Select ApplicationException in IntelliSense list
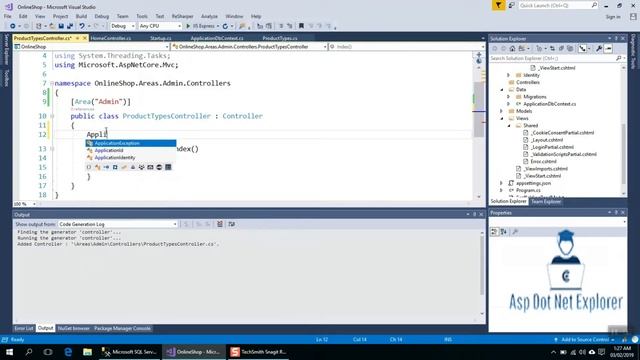Viewport: 640px width, 360px height. 131,143
